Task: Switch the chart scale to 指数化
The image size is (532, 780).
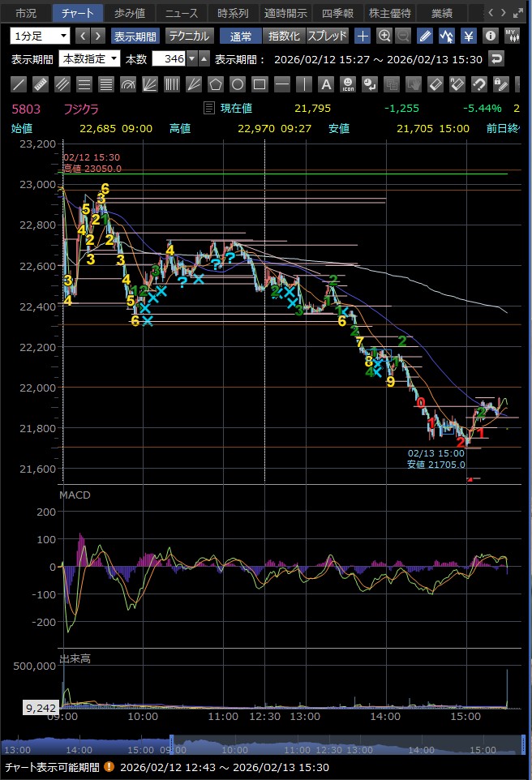Action: (284, 36)
